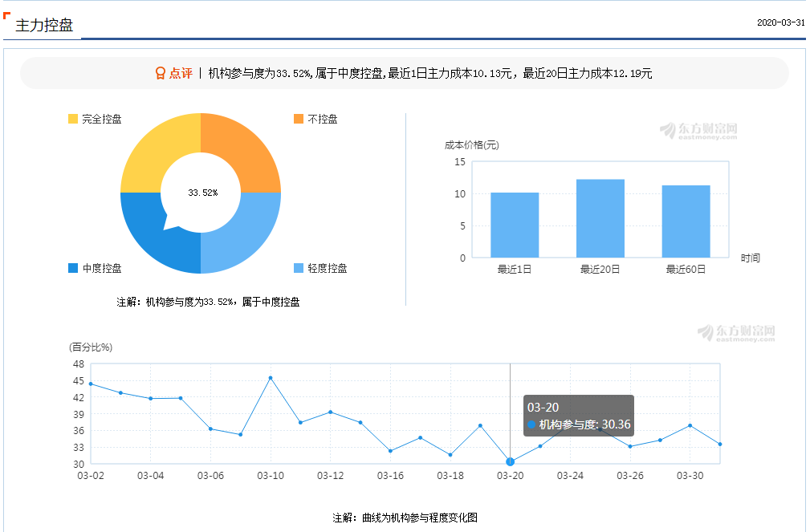Click the 不控盘 legend label

(x=323, y=119)
